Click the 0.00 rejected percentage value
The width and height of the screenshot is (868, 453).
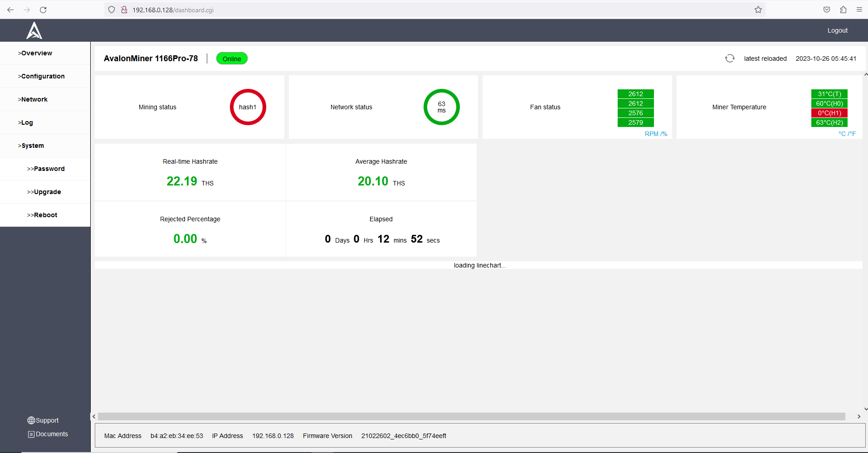click(185, 239)
